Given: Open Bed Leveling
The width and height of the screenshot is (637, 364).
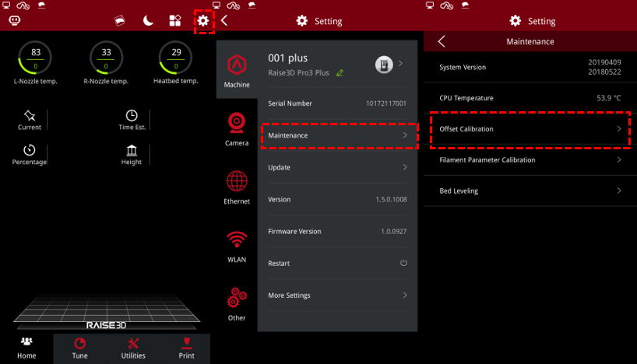Looking at the screenshot, I should tap(530, 191).
